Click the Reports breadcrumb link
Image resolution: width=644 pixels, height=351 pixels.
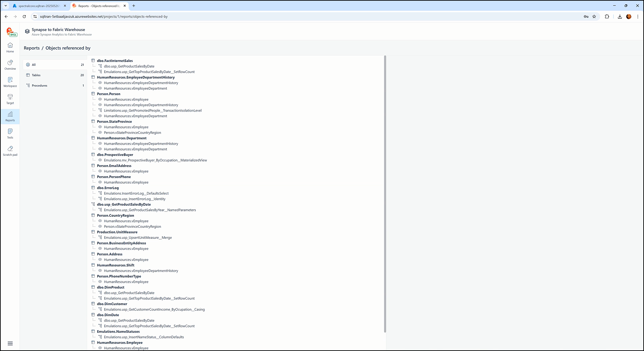click(32, 48)
